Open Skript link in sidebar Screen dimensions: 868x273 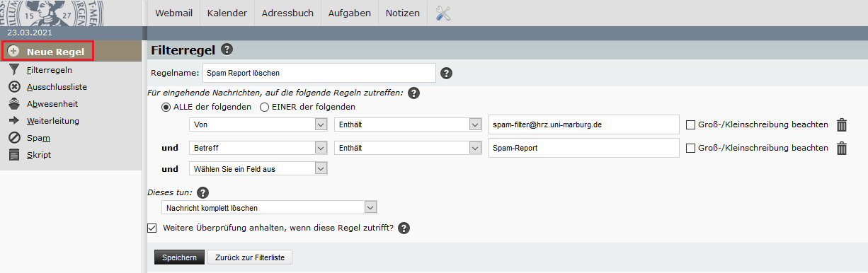coord(39,155)
